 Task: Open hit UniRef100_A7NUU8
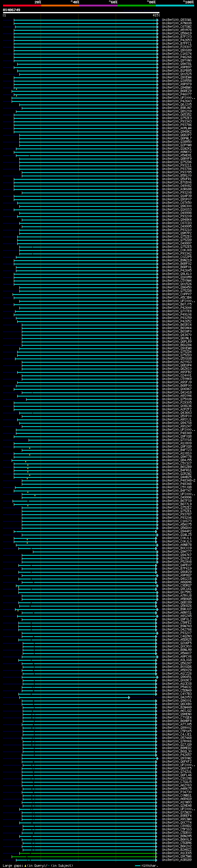coord(177,23)
